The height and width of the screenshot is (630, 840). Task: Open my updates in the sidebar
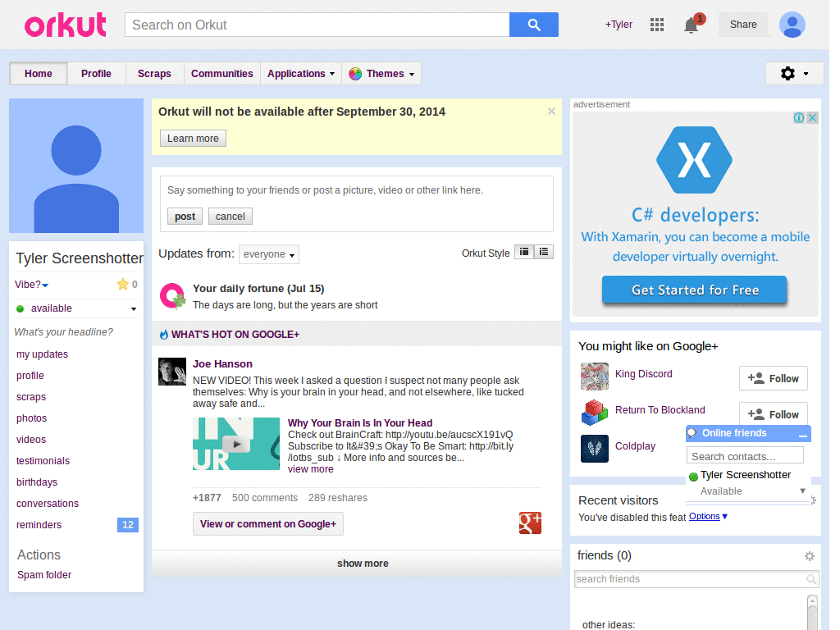43,354
